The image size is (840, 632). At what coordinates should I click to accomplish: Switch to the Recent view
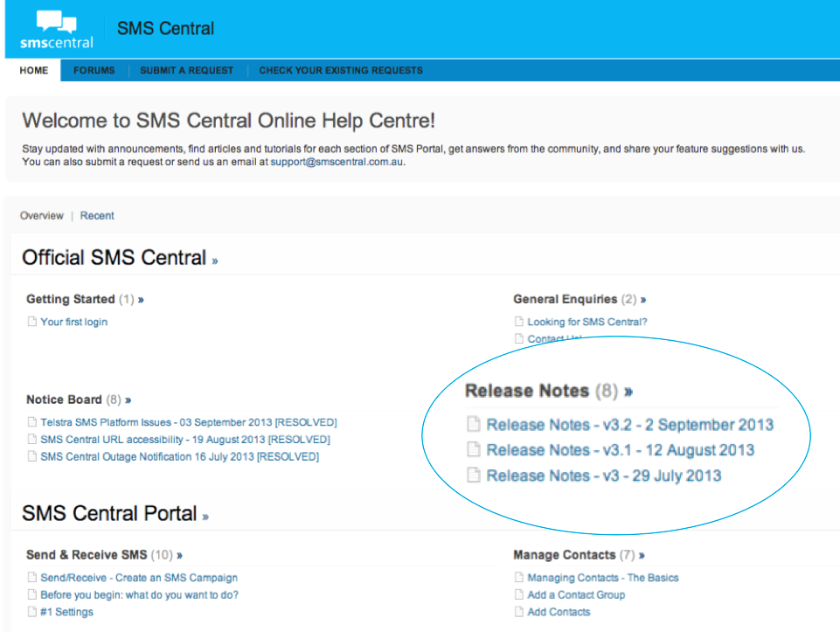(97, 215)
